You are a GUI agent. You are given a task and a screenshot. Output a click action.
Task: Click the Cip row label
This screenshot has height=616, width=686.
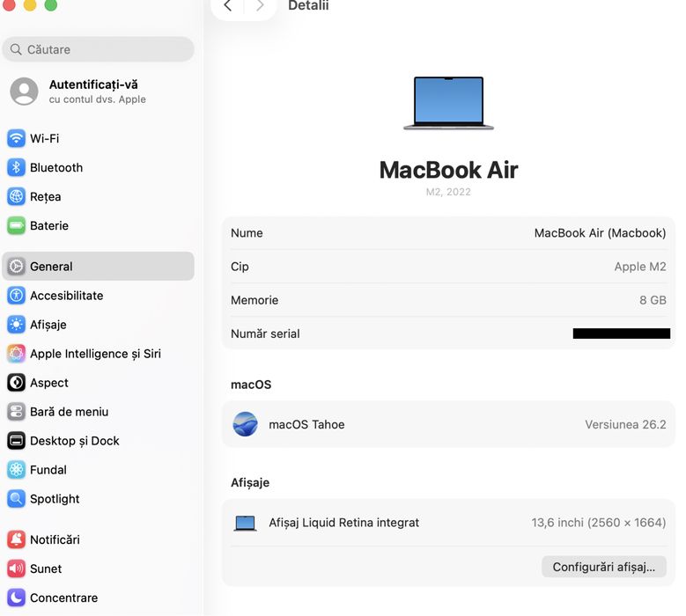[240, 267]
